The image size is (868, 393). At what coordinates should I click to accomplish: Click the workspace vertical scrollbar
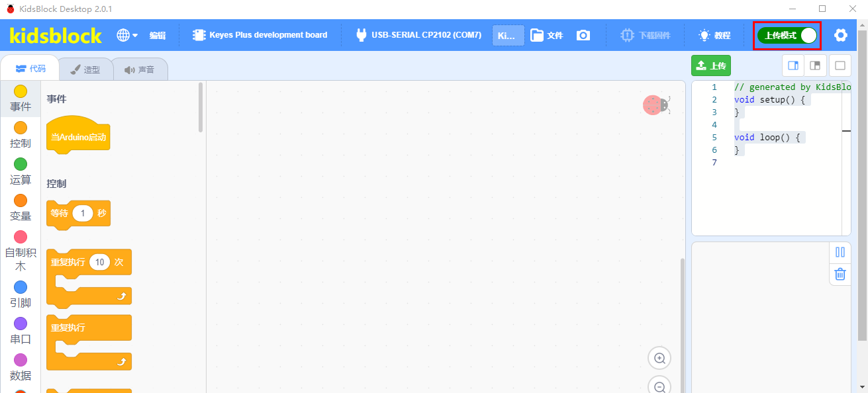[x=682, y=324]
